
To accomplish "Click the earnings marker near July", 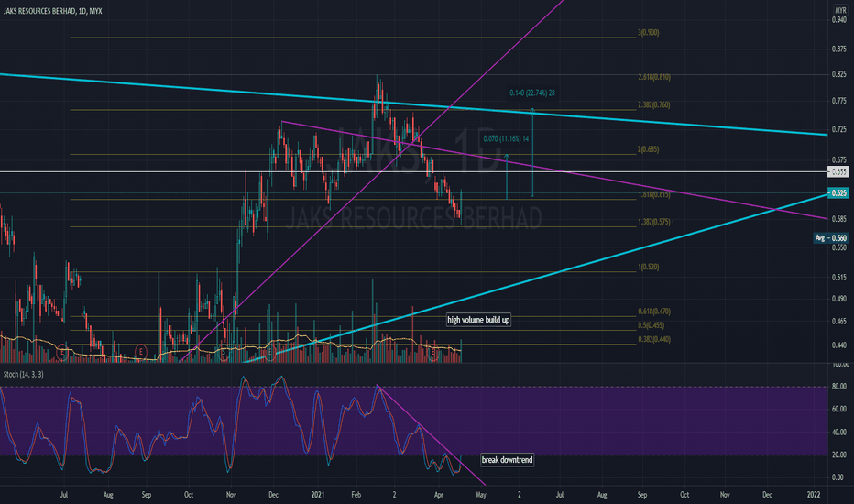I will [62, 353].
